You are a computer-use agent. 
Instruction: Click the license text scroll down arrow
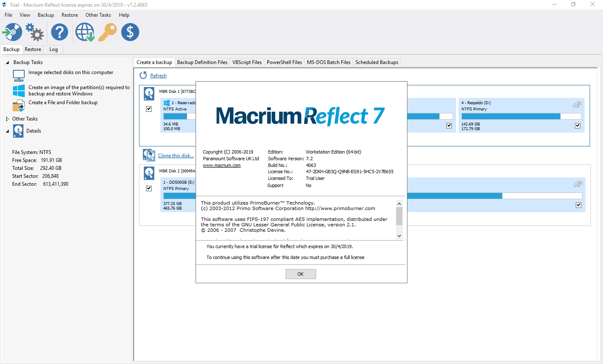[x=399, y=236]
